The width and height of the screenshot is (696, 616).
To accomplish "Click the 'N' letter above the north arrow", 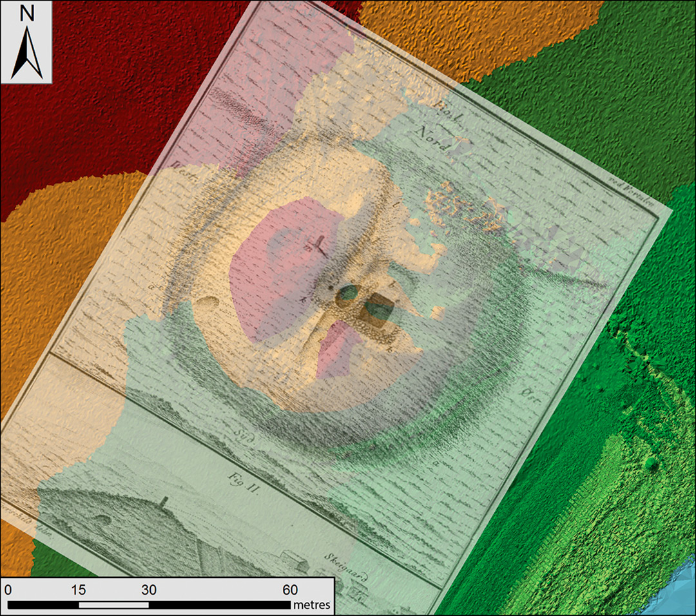I will click(26, 14).
